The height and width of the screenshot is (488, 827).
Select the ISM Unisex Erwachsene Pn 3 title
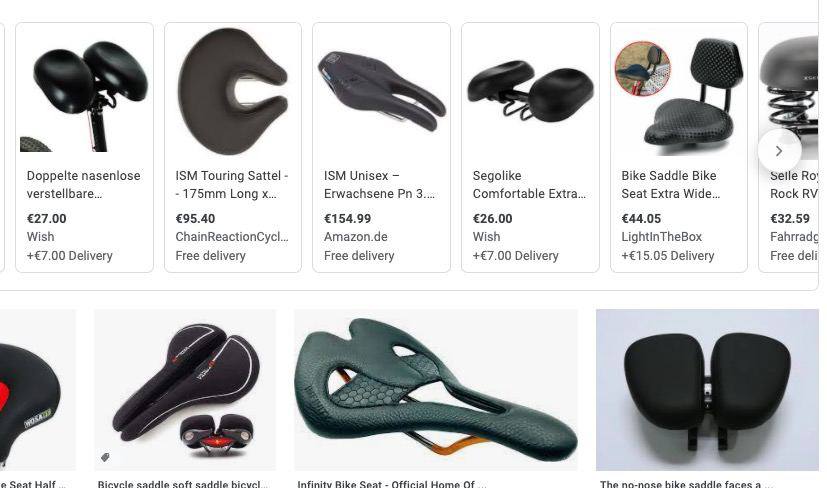coord(380,185)
